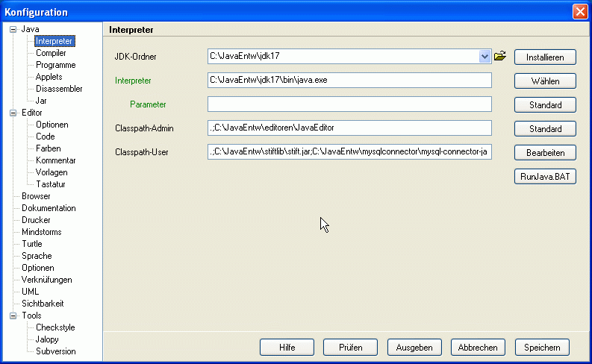Show the Mindstorms settings
Image resolution: width=592 pixels, height=364 pixels.
[x=43, y=232]
